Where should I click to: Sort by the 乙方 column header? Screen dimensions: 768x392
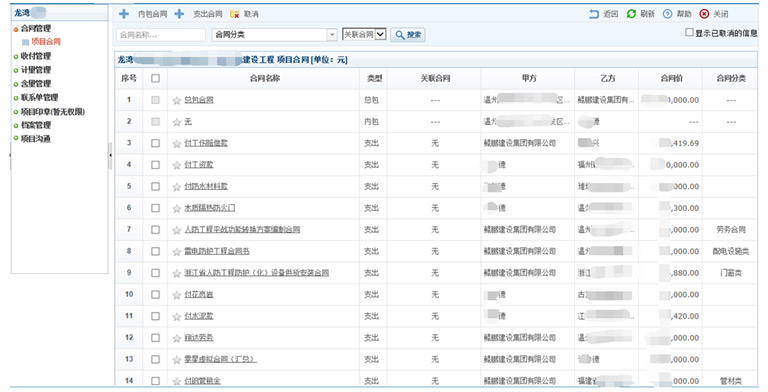(607, 78)
